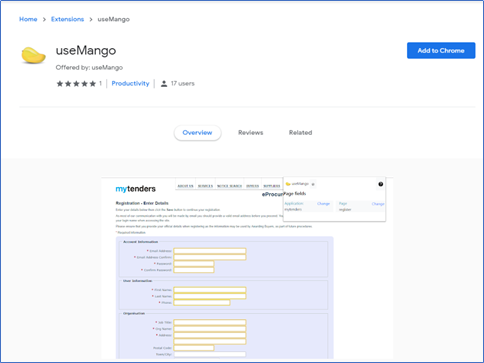The image size is (484, 363).
Task: Open the Extensions breadcrumb link
Action: 67,19
